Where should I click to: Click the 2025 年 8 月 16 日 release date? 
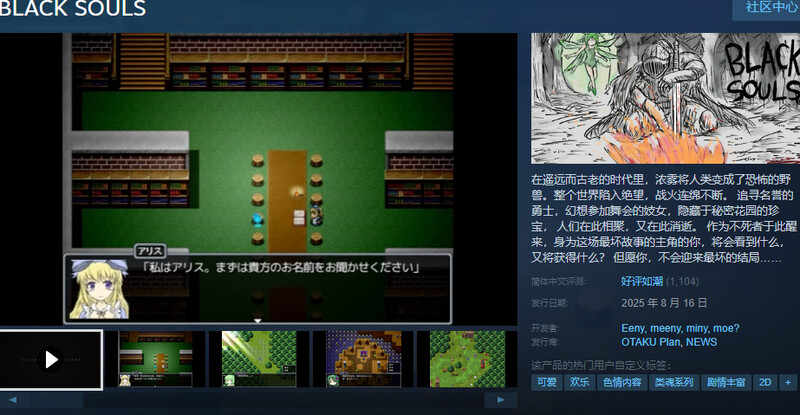click(x=664, y=303)
